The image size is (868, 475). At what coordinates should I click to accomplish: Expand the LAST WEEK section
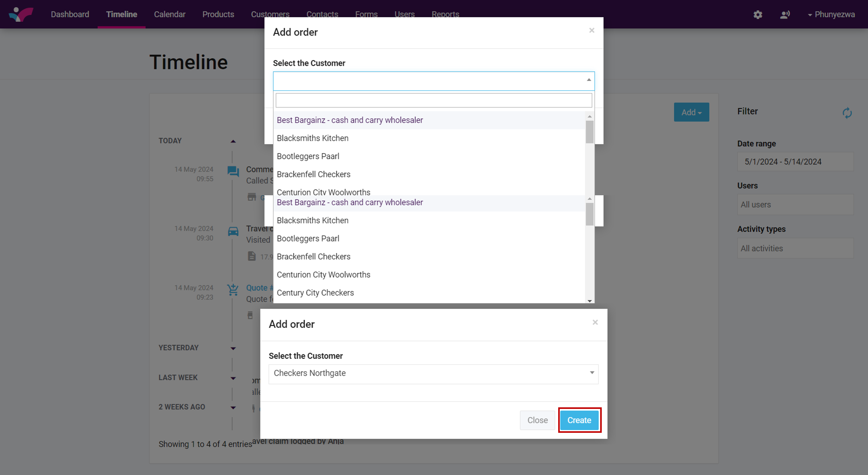coord(233,378)
